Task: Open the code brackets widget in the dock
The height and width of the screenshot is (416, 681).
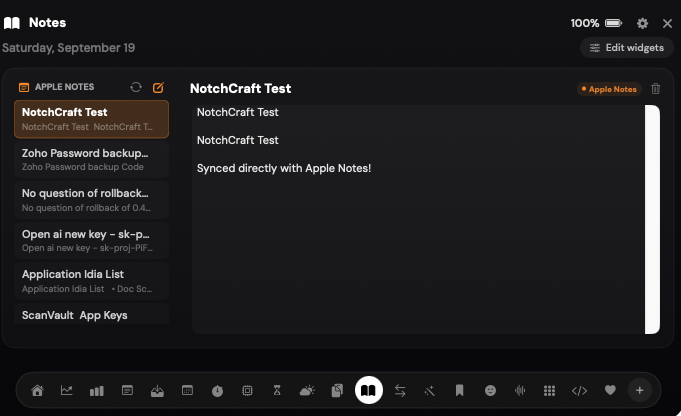Action: [579, 391]
